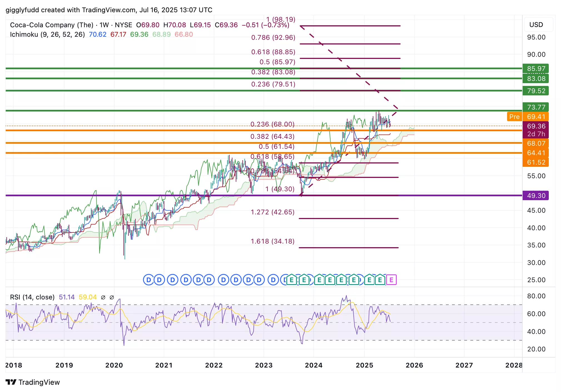
Task: Click the green 85.97 price axis label
Action: coord(536,69)
